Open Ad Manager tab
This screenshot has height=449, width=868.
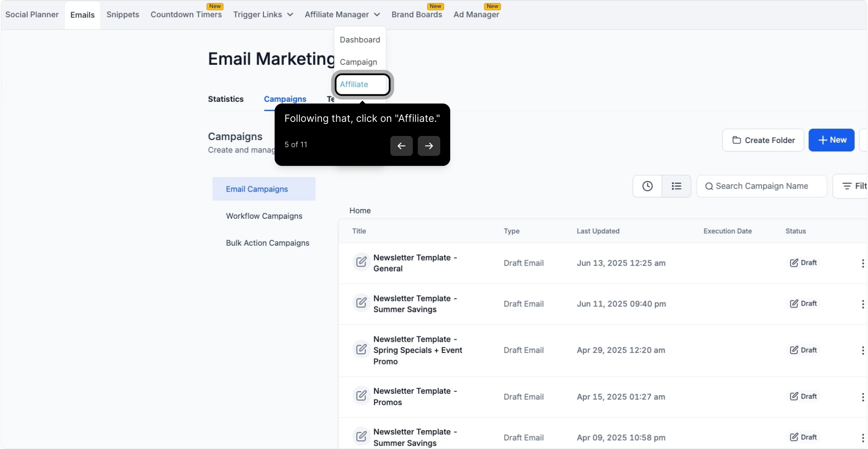click(476, 15)
